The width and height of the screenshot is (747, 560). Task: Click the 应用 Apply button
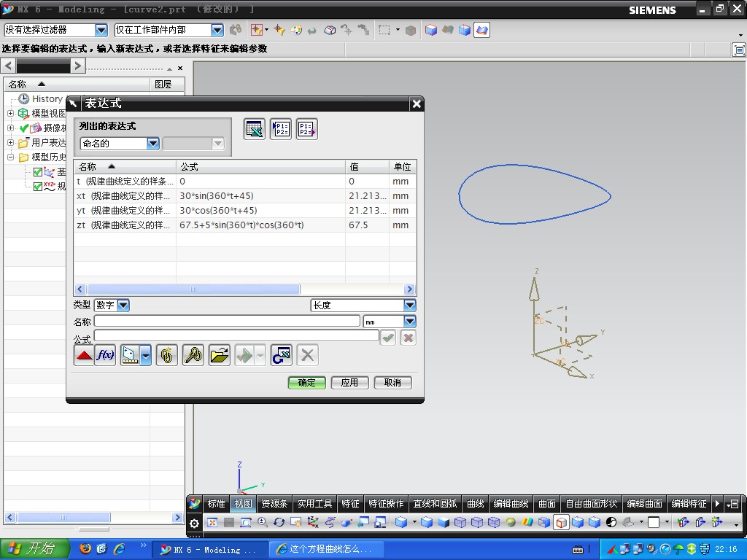pos(349,382)
